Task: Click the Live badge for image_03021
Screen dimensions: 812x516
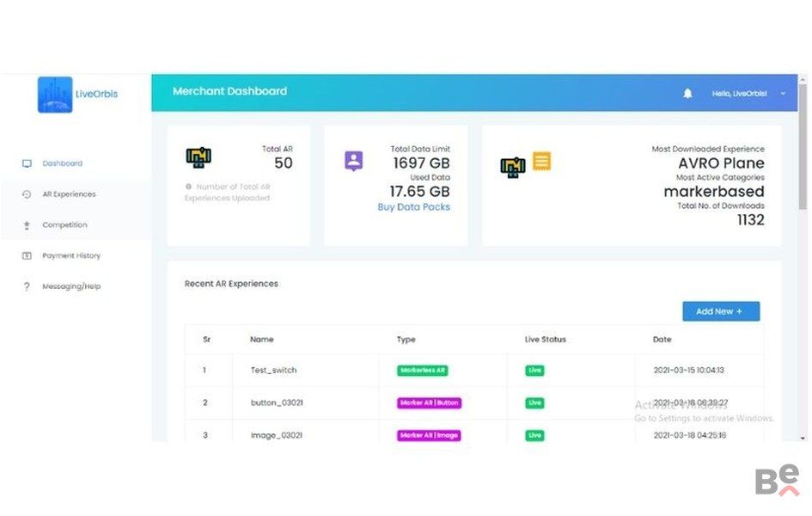Action: (534, 436)
